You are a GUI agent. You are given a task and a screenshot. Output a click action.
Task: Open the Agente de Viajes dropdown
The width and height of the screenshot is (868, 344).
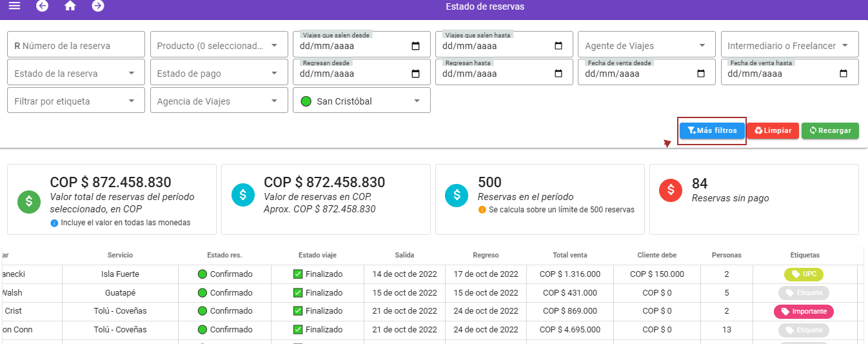[x=646, y=46]
